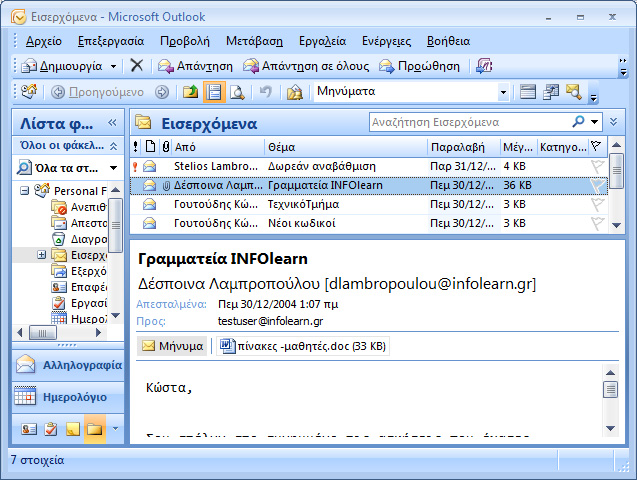
Task: Click the Outlook Today icon on advanced toolbar
Action: point(29,92)
